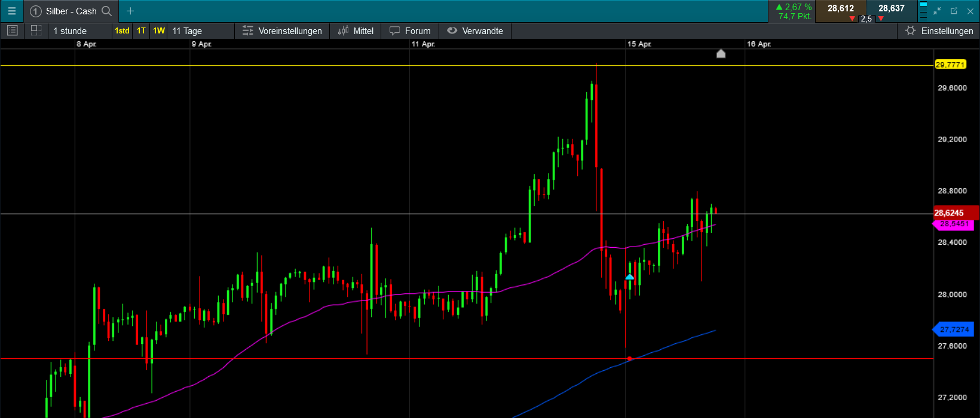Switch to the 1T quick interval

click(141, 30)
